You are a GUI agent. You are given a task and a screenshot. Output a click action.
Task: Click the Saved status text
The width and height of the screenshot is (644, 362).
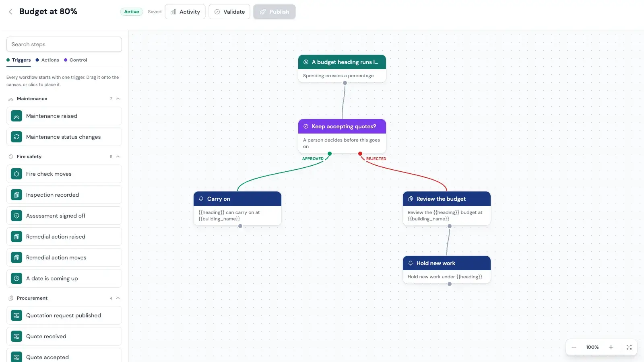[155, 12]
